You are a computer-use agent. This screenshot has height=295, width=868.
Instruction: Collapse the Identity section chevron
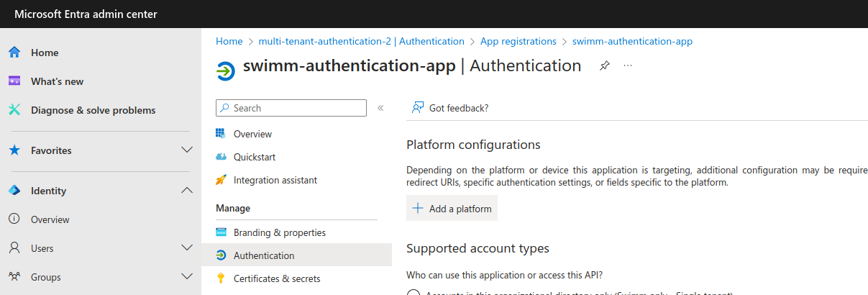coord(187,191)
